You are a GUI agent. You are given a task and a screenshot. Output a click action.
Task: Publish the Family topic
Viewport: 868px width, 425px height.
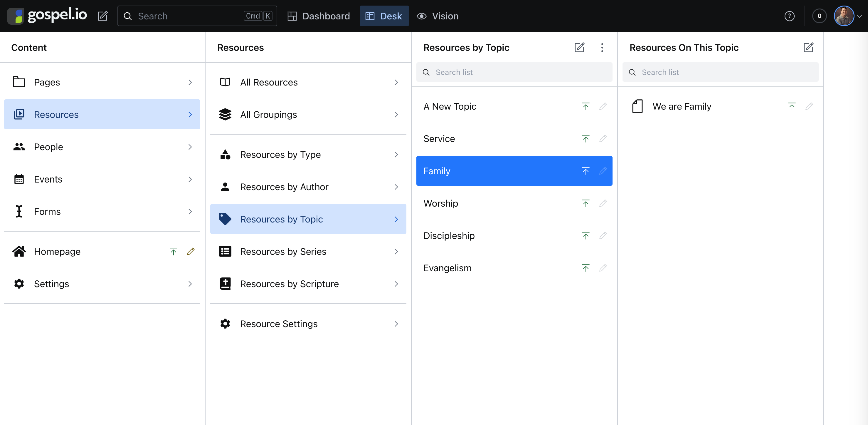(586, 171)
